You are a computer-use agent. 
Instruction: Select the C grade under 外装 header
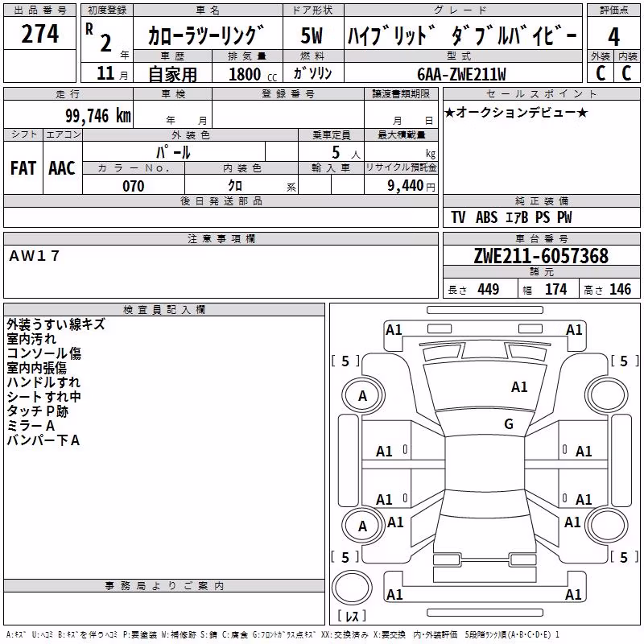tap(601, 73)
